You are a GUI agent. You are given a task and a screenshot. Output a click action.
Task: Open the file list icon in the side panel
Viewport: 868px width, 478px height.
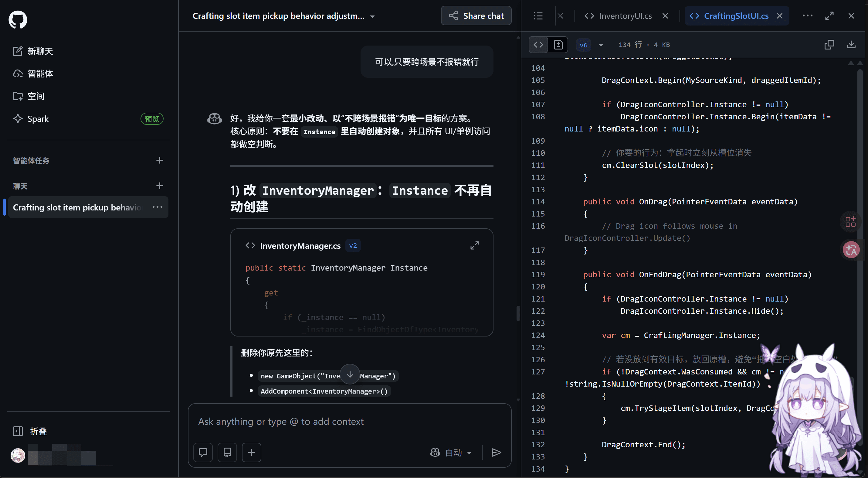[x=538, y=16]
